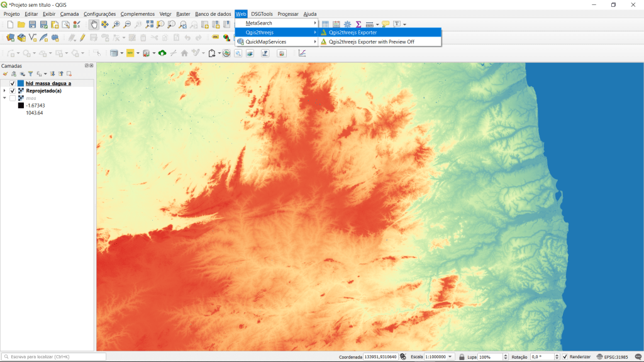Activate the Zoom In tool

(x=116, y=25)
